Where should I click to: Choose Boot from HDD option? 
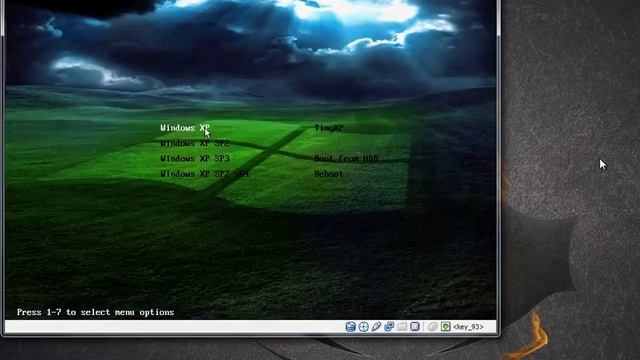[346, 158]
